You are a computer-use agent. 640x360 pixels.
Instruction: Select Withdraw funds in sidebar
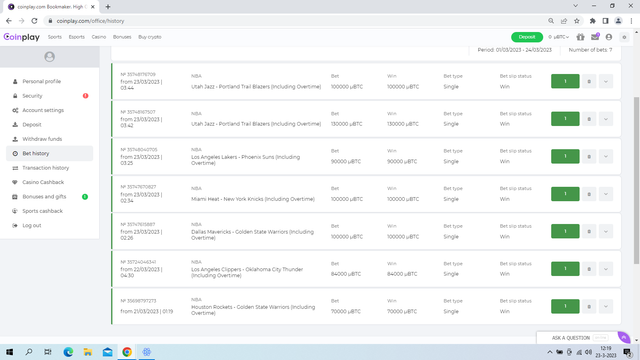pyautogui.click(x=42, y=139)
